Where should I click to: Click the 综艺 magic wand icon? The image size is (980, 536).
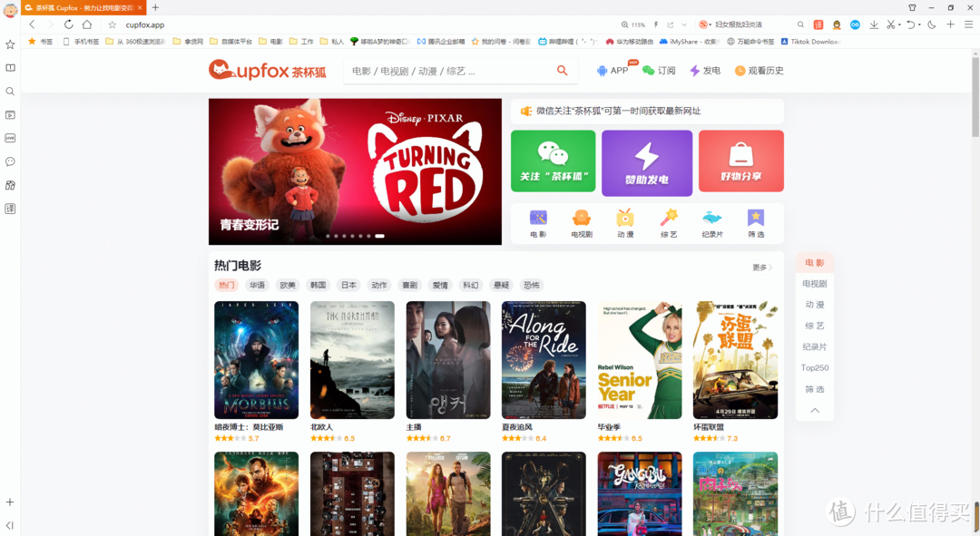point(669,218)
